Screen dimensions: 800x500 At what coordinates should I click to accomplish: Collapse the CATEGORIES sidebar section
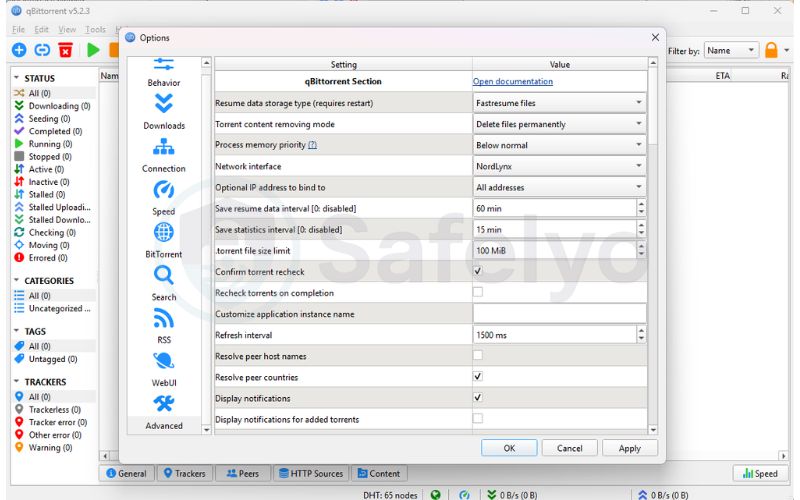16,281
